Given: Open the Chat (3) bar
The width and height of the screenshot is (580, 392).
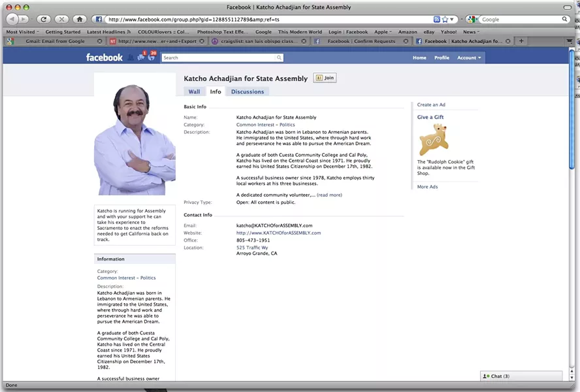Looking at the screenshot, I should [x=521, y=376].
